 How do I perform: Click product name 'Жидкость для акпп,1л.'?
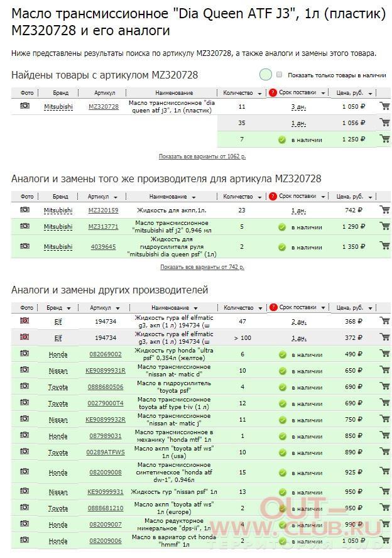(171, 211)
